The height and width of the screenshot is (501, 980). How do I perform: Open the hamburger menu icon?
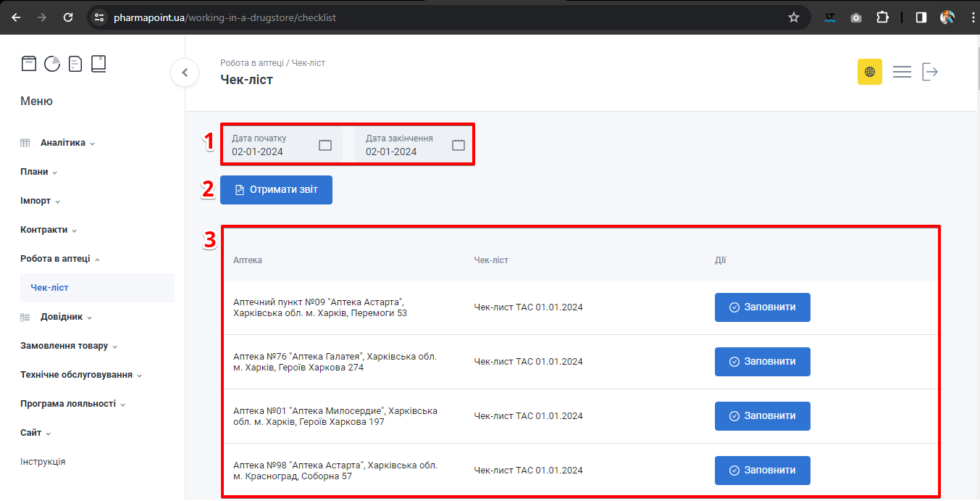902,72
